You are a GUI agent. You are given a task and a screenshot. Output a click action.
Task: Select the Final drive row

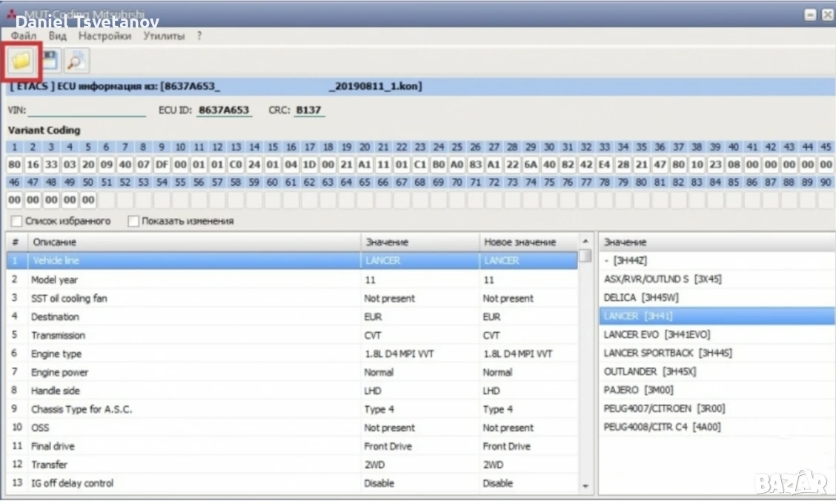click(292, 446)
